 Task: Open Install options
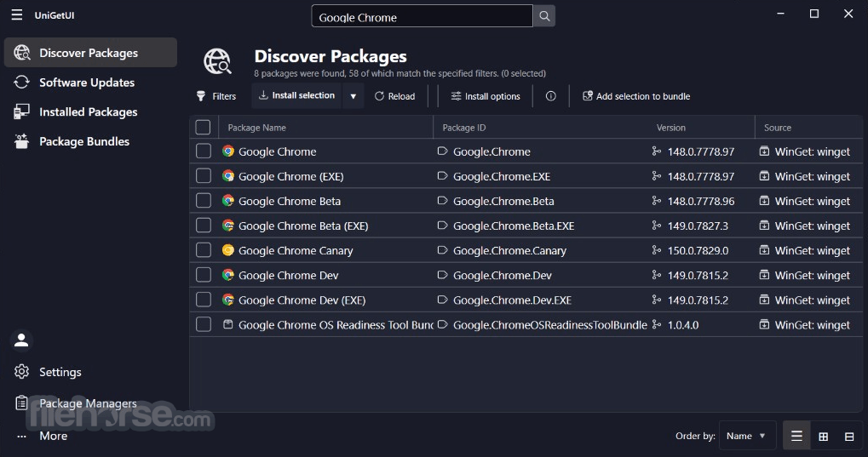(x=486, y=95)
